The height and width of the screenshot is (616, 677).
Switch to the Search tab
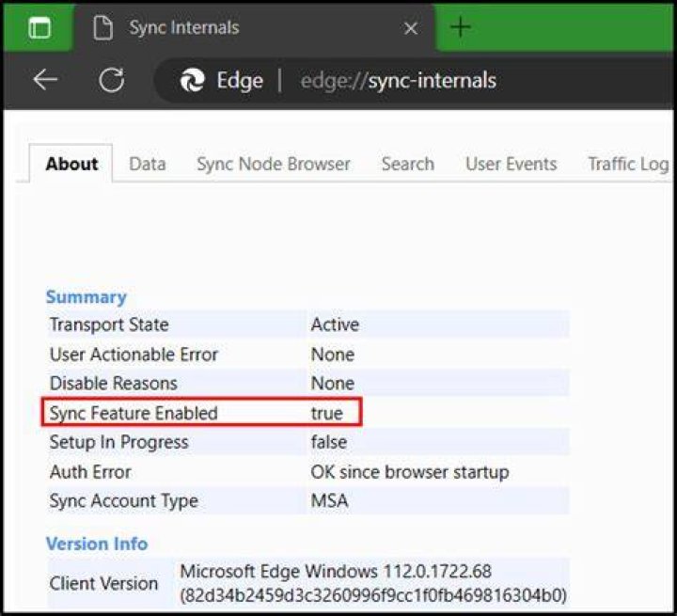[x=407, y=164]
